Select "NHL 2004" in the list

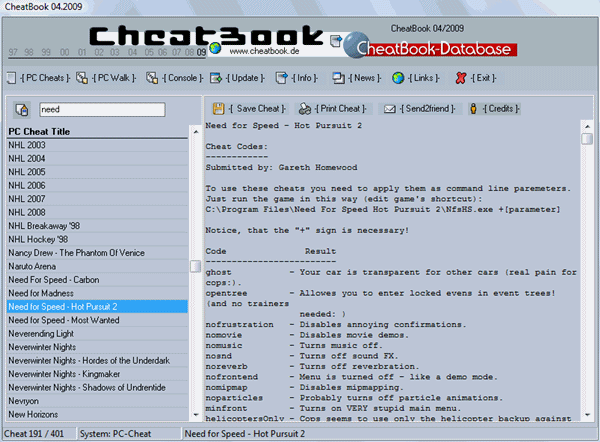coord(98,158)
